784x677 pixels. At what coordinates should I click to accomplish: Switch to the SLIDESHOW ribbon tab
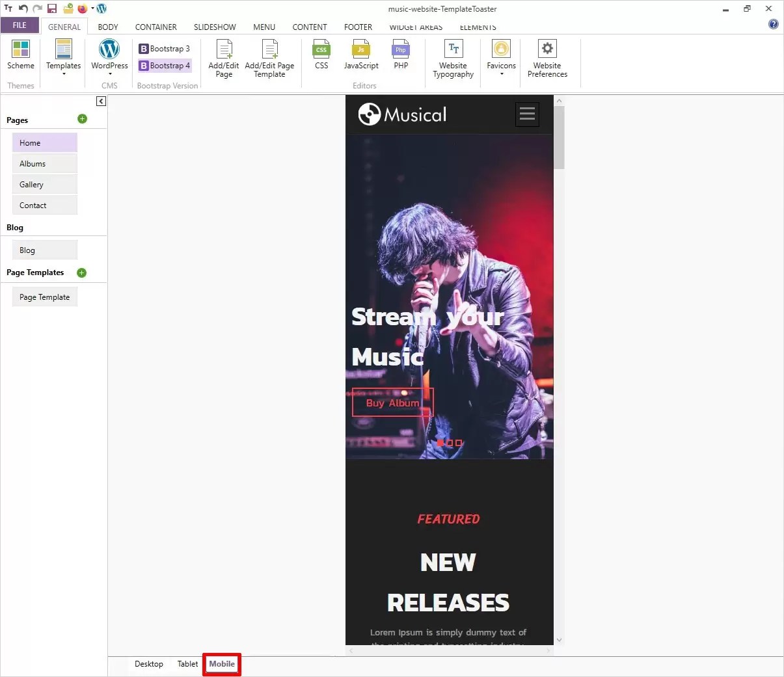coord(215,27)
